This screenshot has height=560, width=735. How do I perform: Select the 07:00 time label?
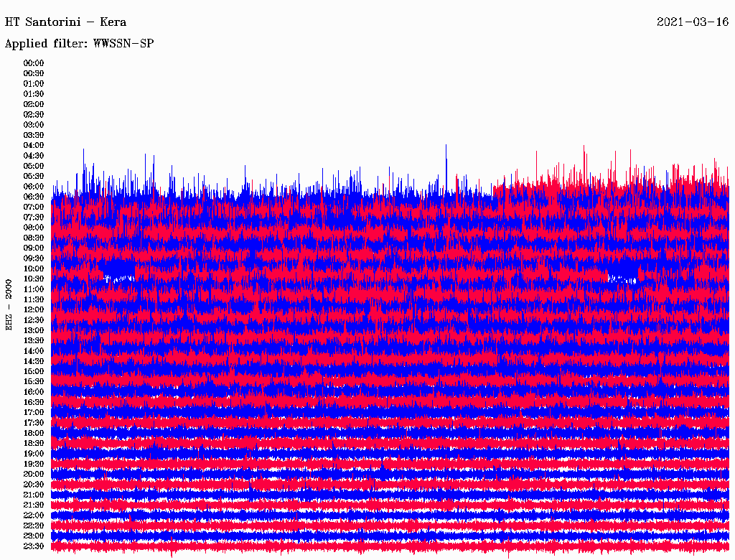[x=34, y=207]
